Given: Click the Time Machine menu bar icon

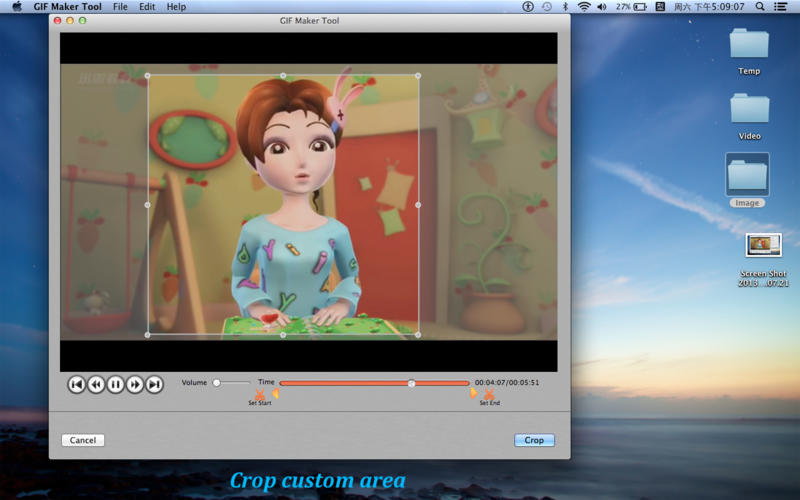Looking at the screenshot, I should pyautogui.click(x=546, y=7).
